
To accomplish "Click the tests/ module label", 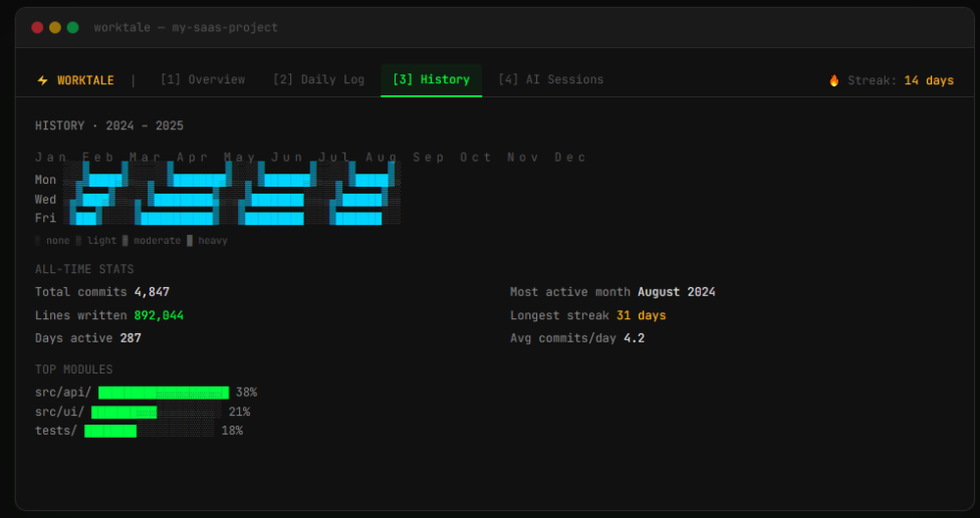I will pos(56,431).
